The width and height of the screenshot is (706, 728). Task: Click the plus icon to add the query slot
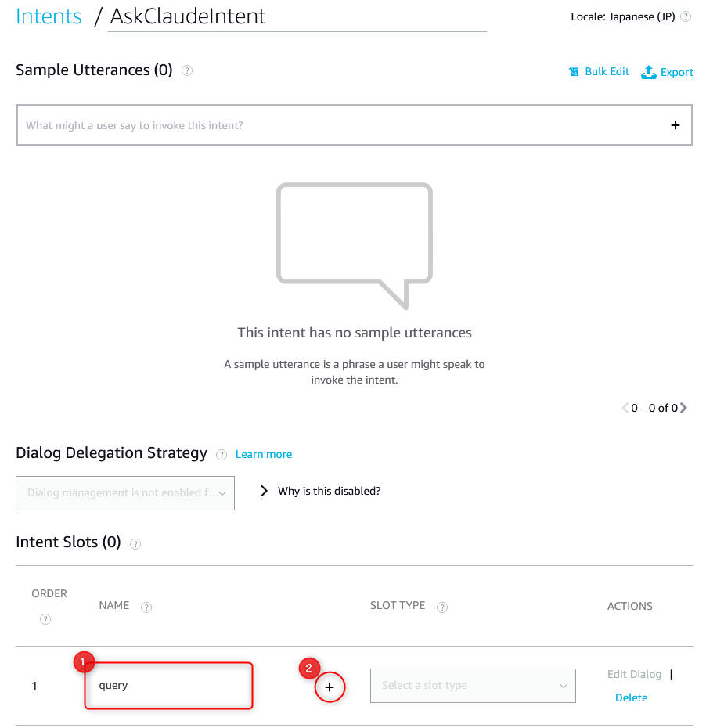[330, 687]
